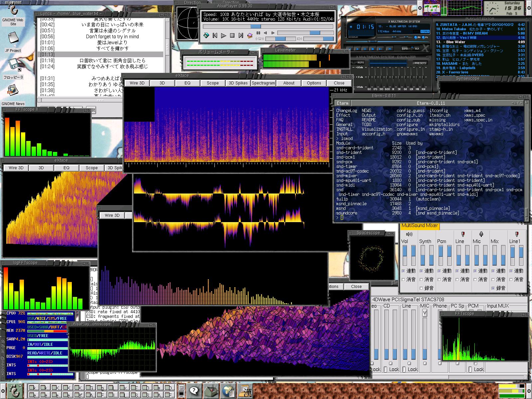Switch top eXtace window to EQ
532x399 pixels.
(187, 83)
